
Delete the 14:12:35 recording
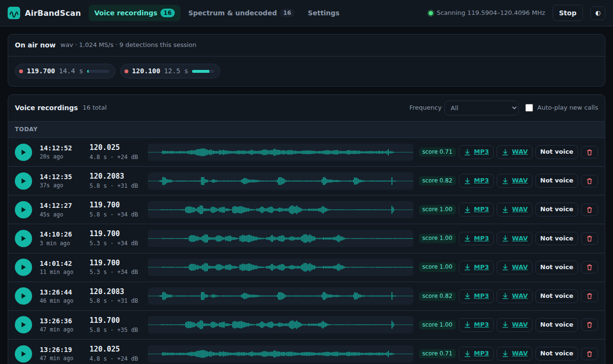coord(590,181)
